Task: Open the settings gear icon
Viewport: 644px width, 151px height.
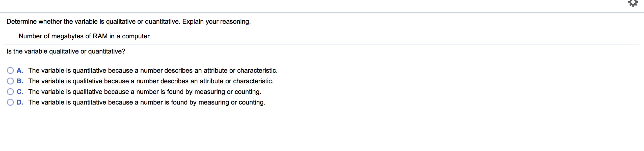Action: pyautogui.click(x=633, y=3)
